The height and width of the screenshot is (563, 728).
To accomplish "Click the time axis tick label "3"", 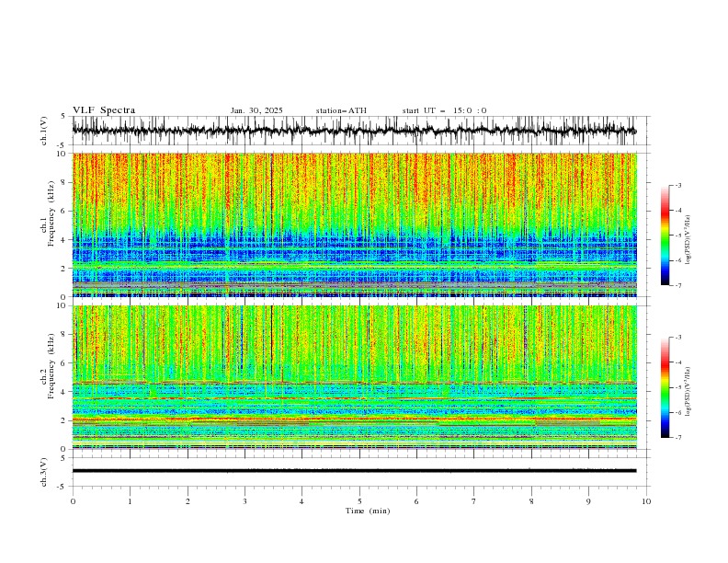I will point(245,501).
